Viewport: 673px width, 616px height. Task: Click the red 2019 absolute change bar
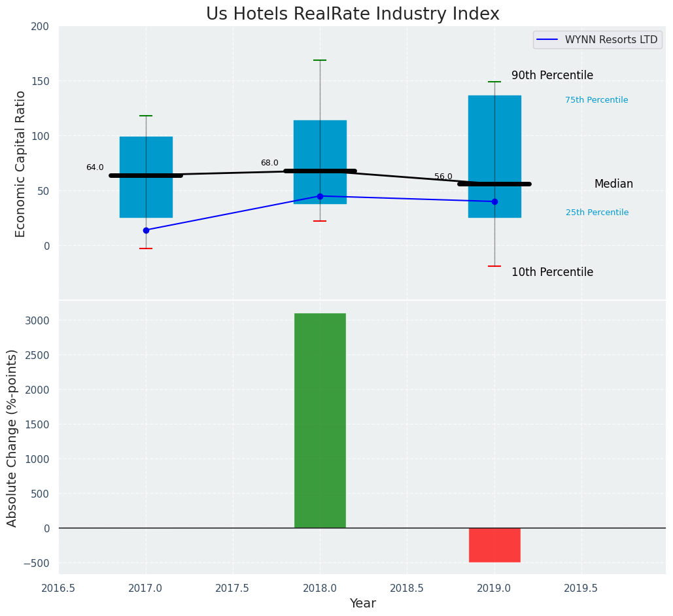494,545
